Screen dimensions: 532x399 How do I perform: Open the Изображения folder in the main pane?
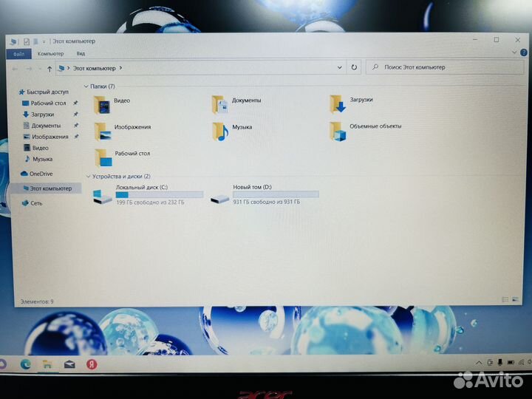click(x=123, y=131)
